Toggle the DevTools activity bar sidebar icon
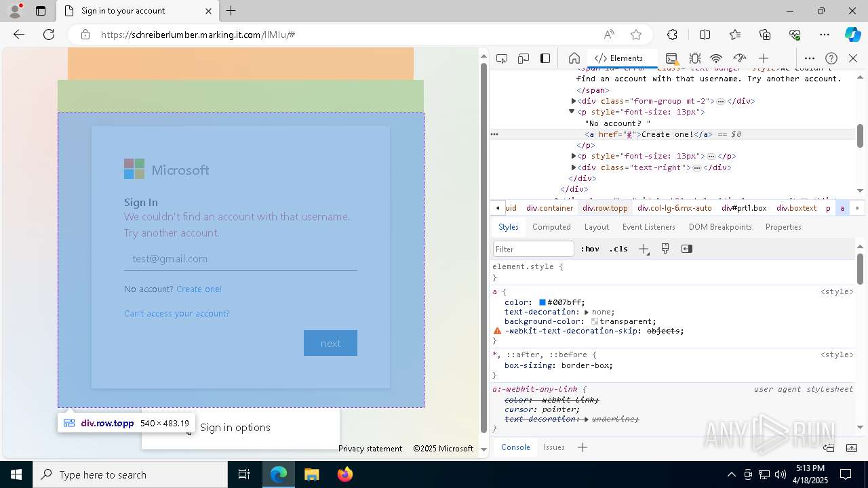Image resolution: width=868 pixels, height=488 pixels. click(545, 58)
